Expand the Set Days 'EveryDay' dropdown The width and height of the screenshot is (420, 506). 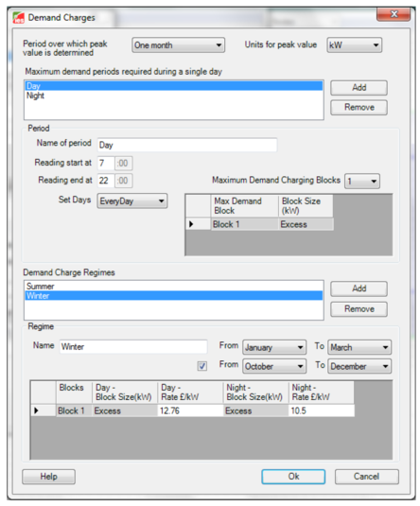(132, 201)
